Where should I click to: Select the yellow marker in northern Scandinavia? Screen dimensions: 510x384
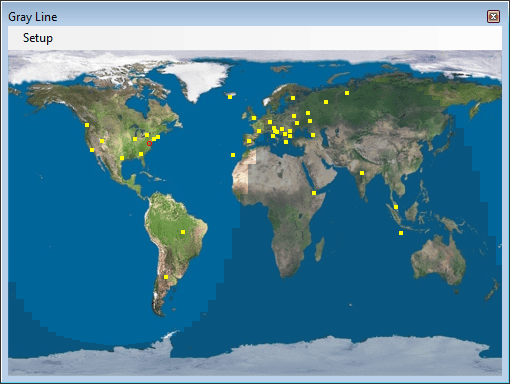(x=293, y=98)
